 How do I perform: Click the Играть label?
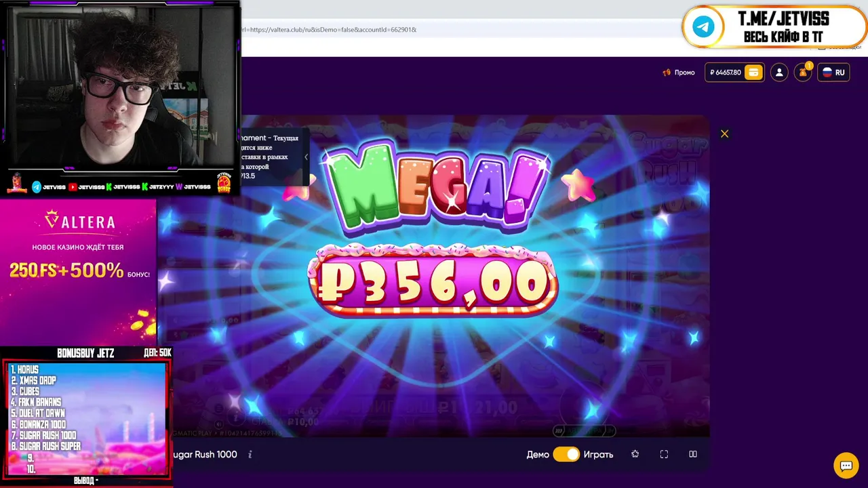tap(598, 454)
